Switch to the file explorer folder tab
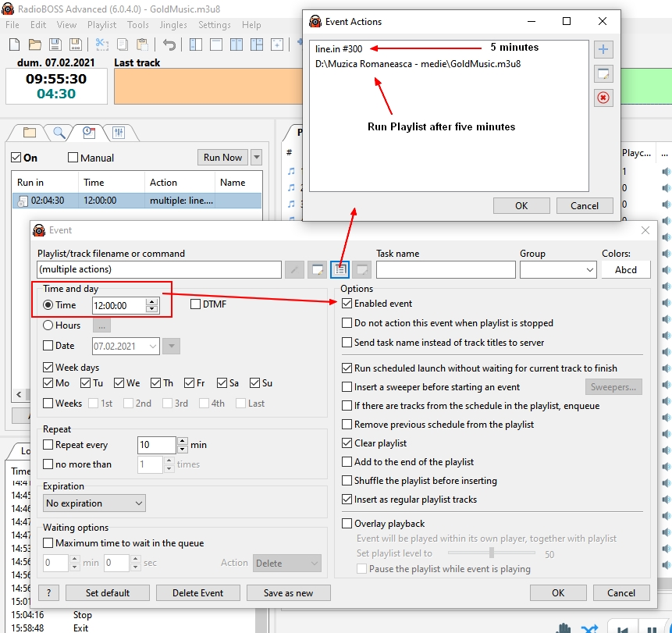Image resolution: width=672 pixels, height=633 pixels. click(29, 133)
